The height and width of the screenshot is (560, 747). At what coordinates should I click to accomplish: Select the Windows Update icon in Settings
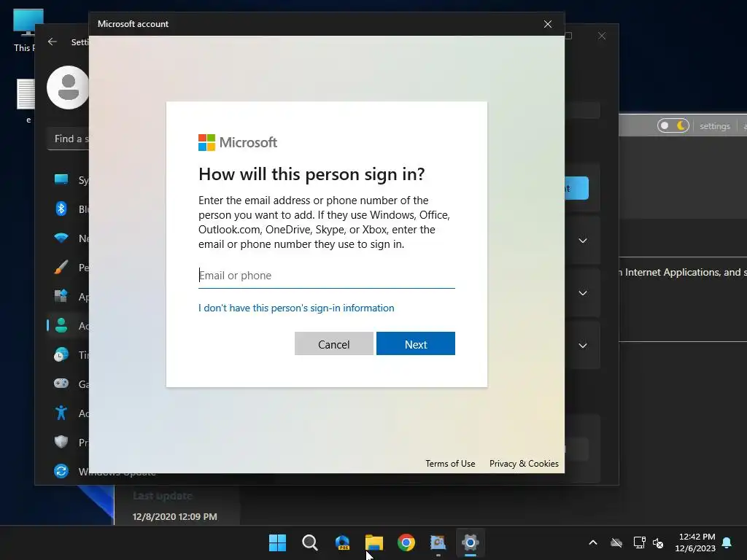tap(61, 471)
